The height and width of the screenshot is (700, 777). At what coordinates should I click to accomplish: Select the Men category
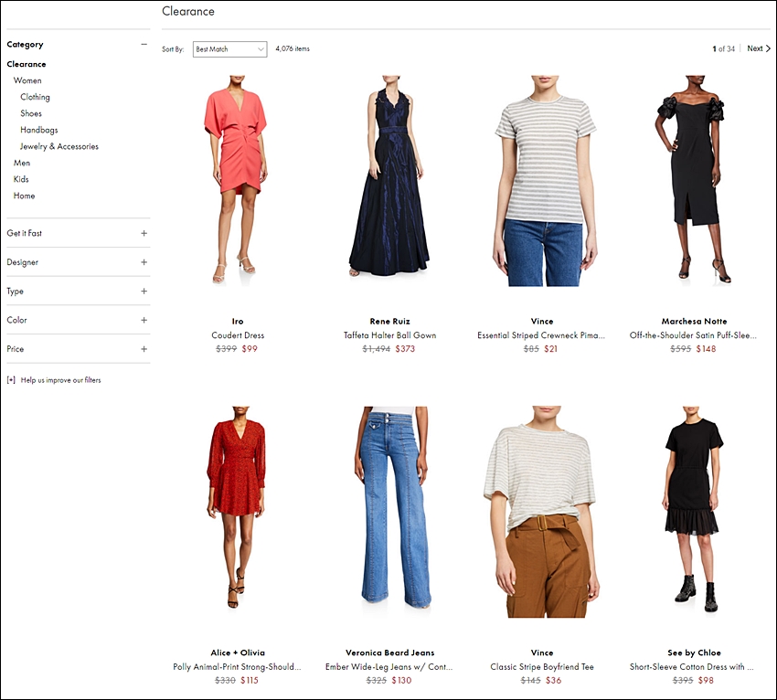tap(22, 163)
